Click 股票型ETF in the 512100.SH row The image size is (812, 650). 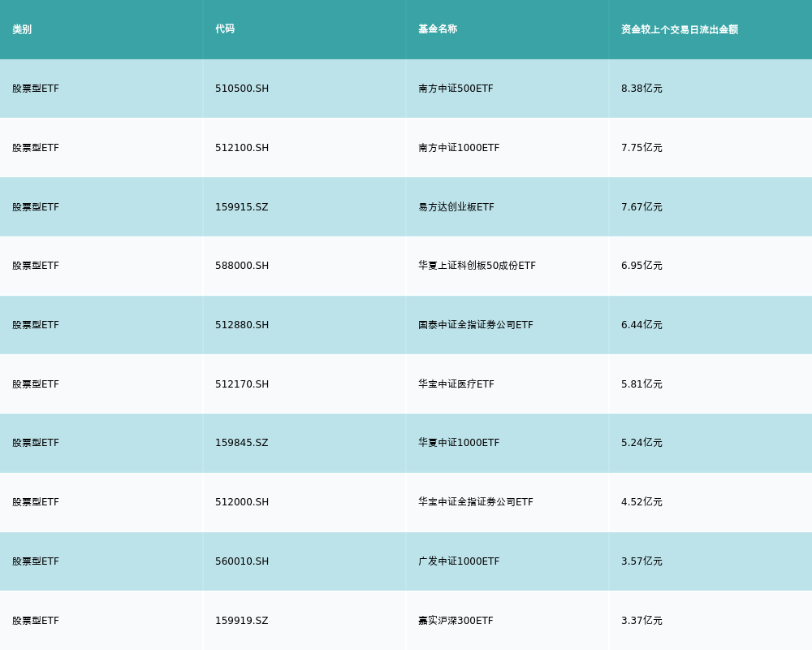[36, 148]
